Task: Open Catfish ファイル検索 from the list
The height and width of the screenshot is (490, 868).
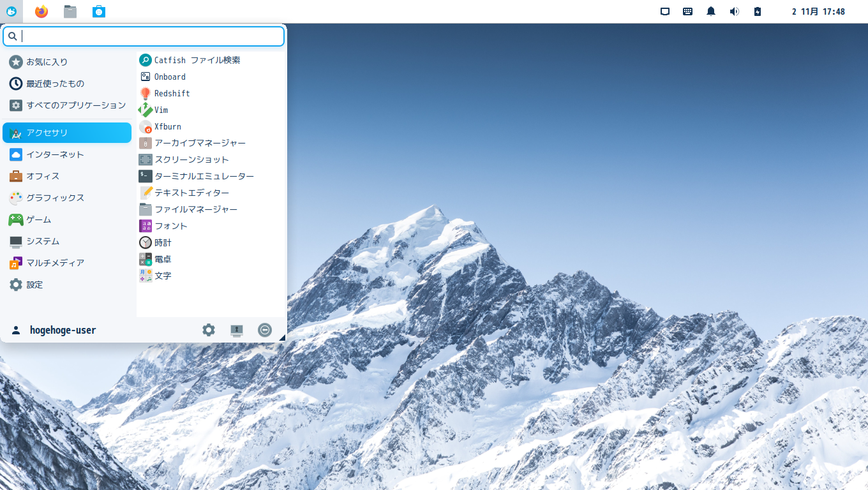Action: [x=211, y=60]
